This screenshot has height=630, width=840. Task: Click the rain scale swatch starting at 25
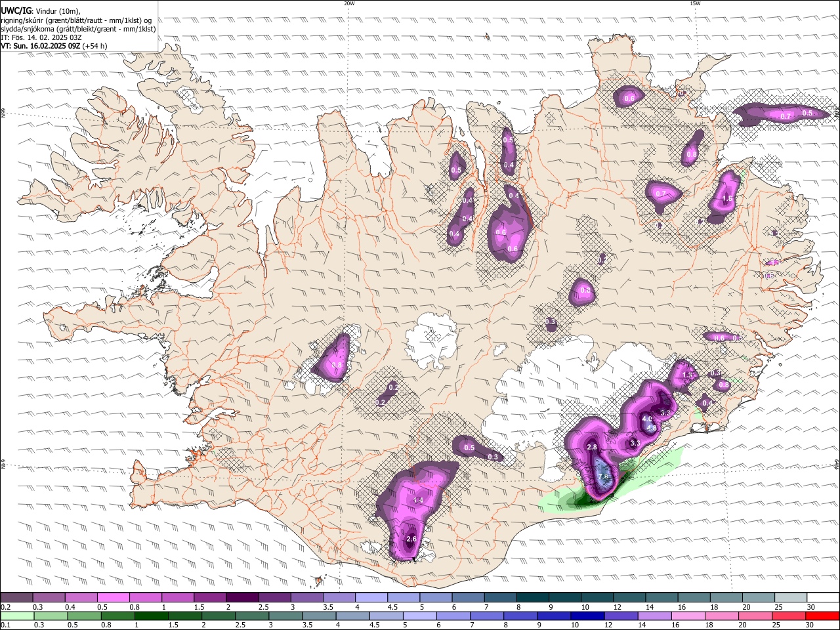[789, 616]
